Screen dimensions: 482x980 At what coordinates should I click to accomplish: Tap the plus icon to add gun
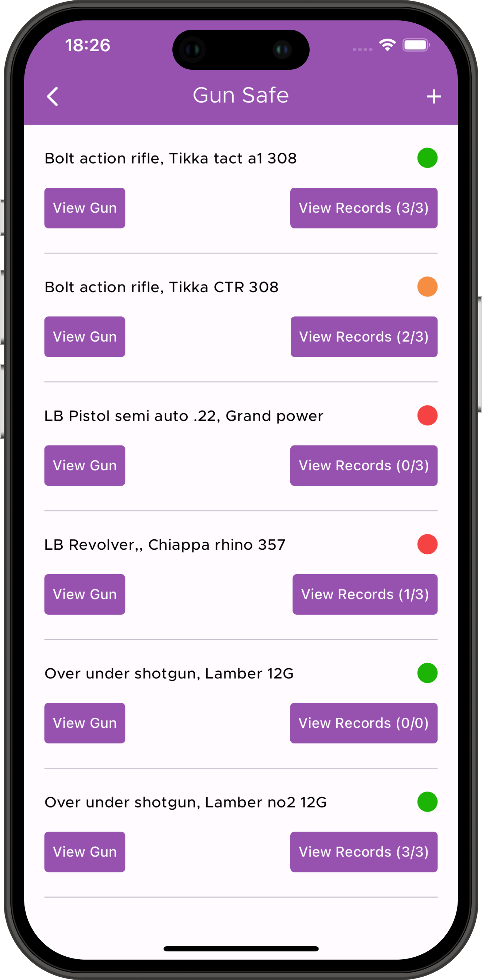pos(433,97)
